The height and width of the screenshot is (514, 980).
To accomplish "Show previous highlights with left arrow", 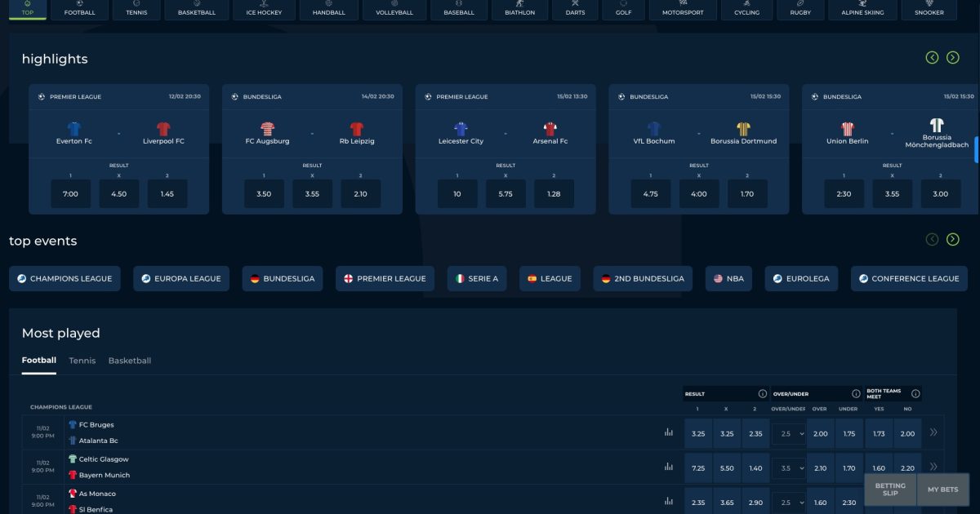I will point(932,57).
